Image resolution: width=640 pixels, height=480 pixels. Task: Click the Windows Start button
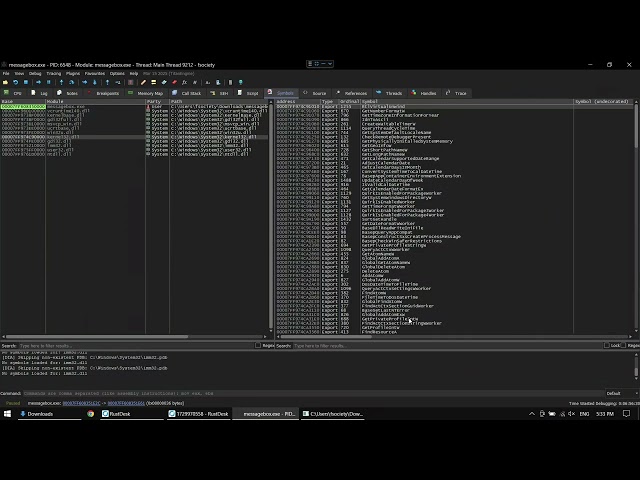(7, 413)
